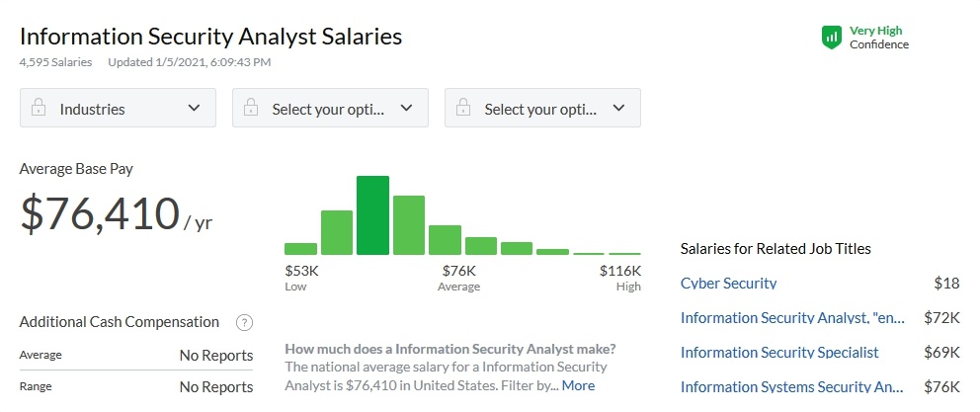Image resolution: width=980 pixels, height=412 pixels.
Task: Click the tallest dark green histogram bar
Action: pyautogui.click(x=372, y=215)
